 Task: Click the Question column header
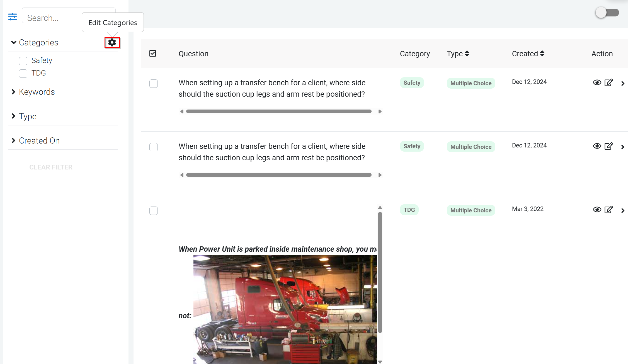pyautogui.click(x=193, y=54)
